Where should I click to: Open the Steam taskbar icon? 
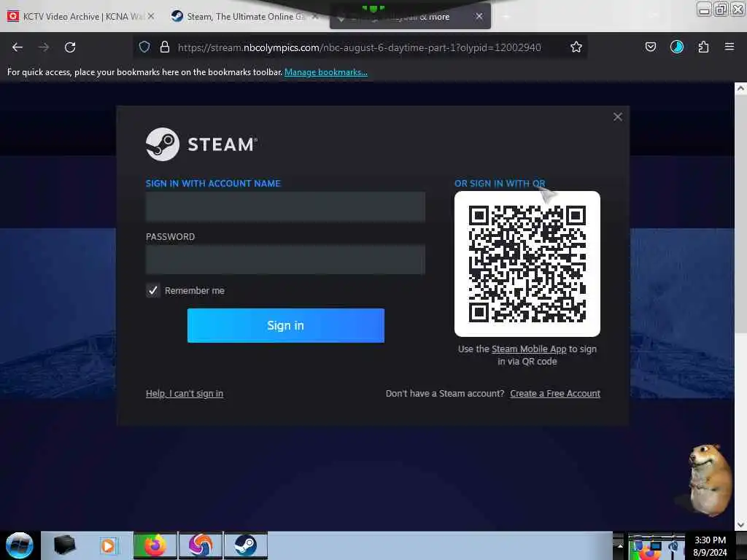pyautogui.click(x=245, y=545)
